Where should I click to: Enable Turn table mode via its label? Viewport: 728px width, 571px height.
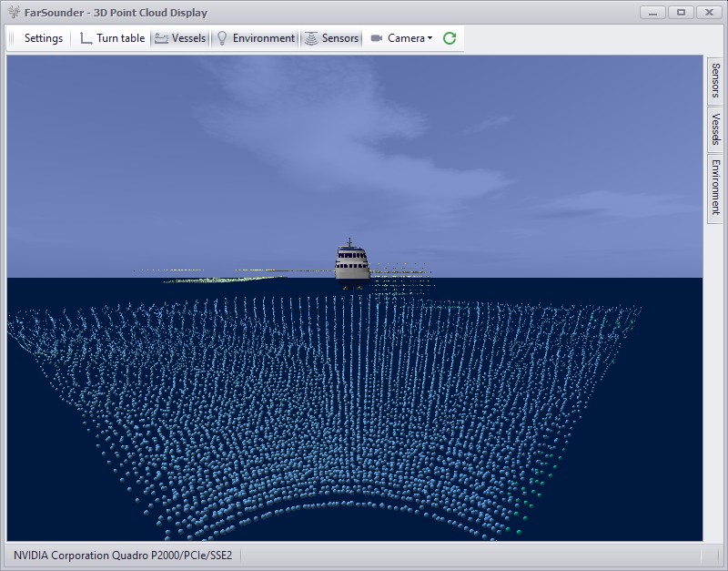[x=120, y=38]
